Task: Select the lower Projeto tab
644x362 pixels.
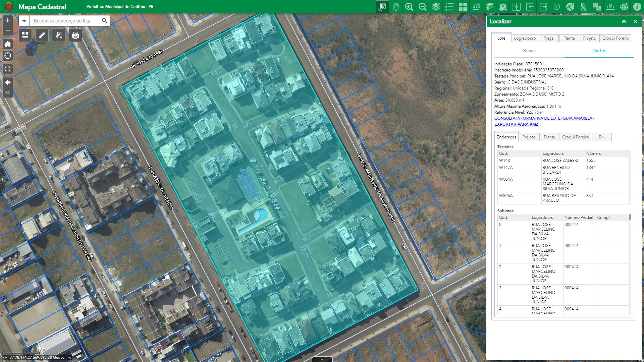Action: (529, 137)
